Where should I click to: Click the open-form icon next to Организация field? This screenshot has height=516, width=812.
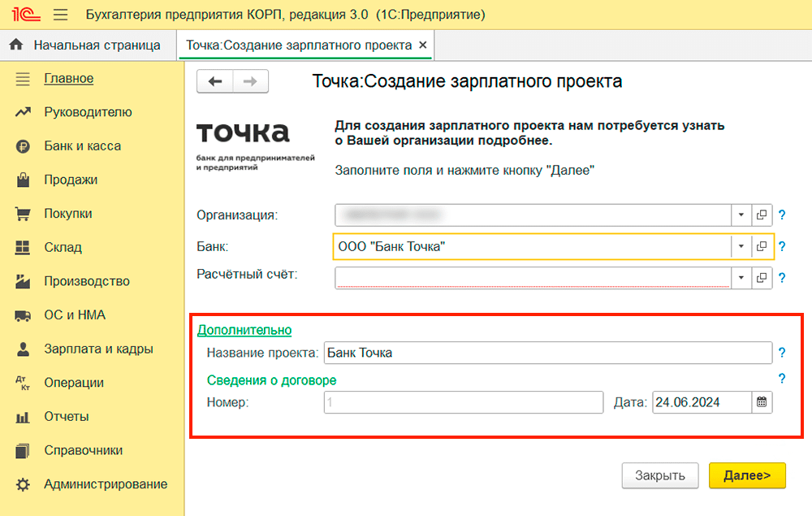click(x=762, y=215)
